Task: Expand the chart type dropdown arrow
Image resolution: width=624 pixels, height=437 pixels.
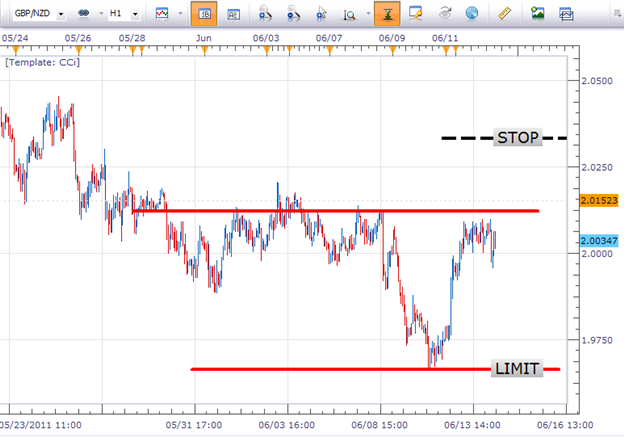Action: click(180, 14)
